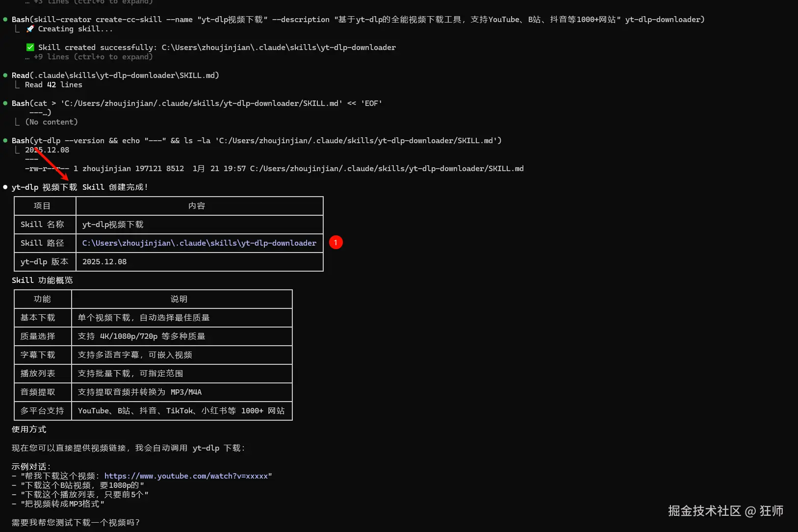Click the 'yt-dlp视频下载' value cell

200,225
